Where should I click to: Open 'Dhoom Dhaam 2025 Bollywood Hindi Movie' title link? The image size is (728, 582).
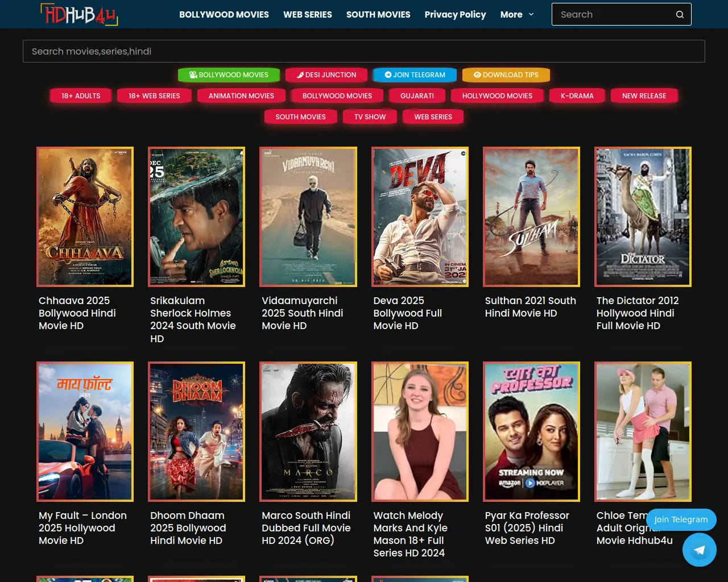click(188, 528)
